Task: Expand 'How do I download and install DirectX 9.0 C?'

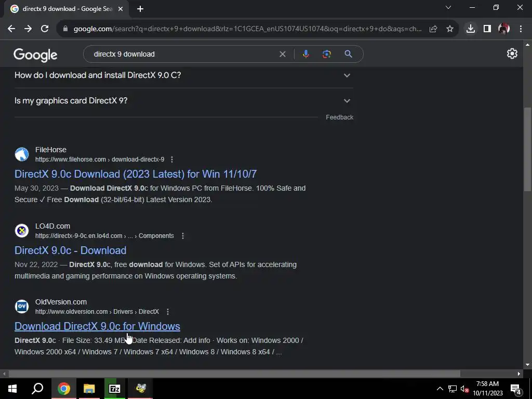Action: click(x=183, y=75)
